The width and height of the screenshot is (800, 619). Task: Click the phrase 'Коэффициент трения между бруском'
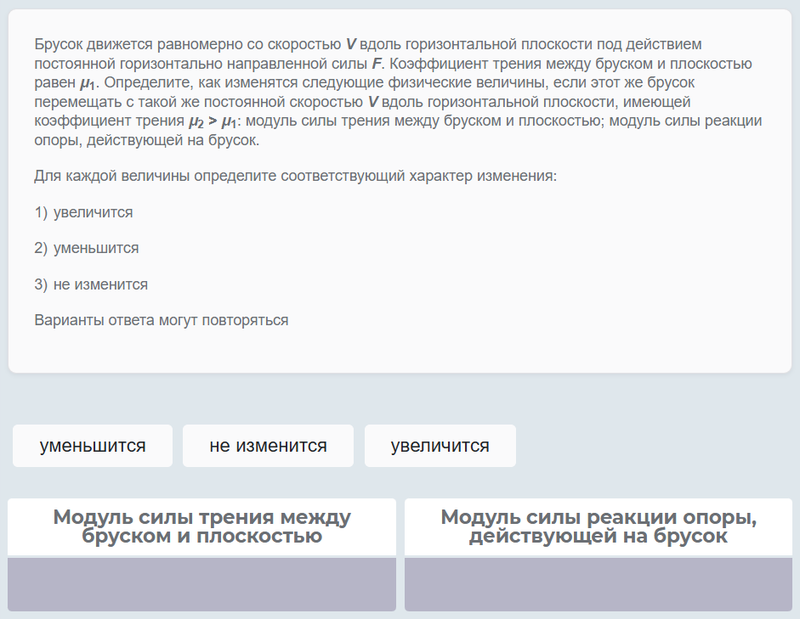520,64
